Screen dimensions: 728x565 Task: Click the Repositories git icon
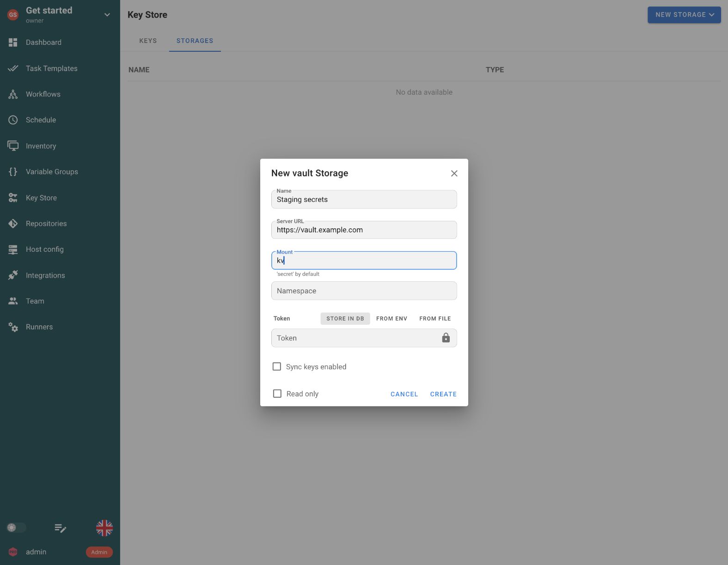coord(13,224)
